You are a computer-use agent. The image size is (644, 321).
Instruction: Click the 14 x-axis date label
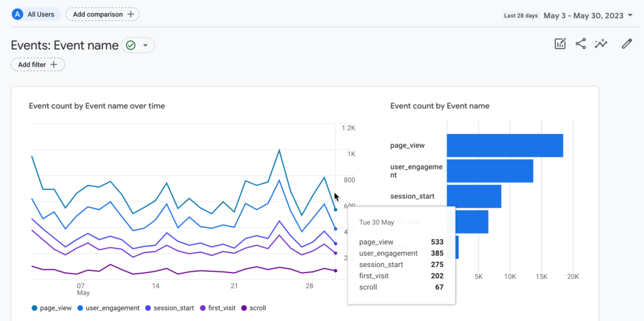pos(155,286)
